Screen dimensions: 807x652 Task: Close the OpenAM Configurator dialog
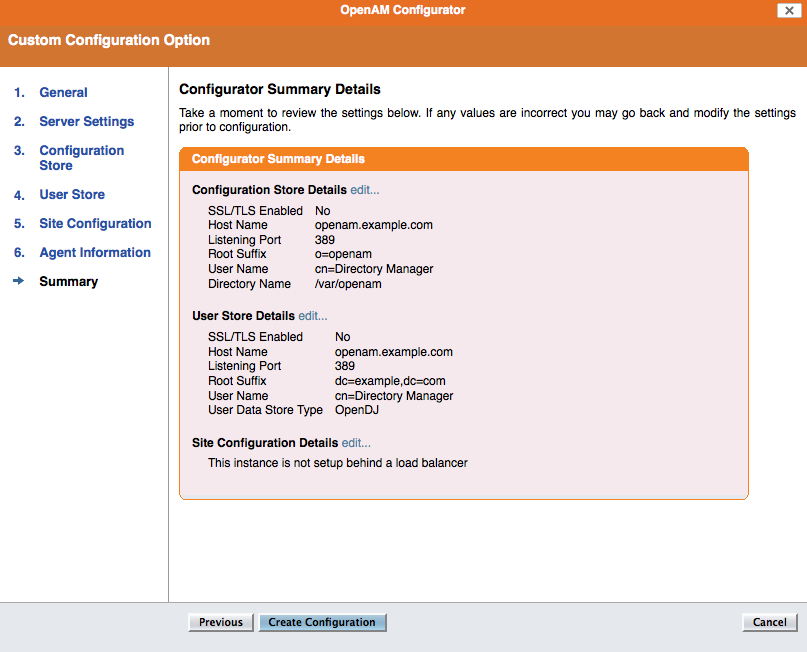pyautogui.click(x=789, y=10)
